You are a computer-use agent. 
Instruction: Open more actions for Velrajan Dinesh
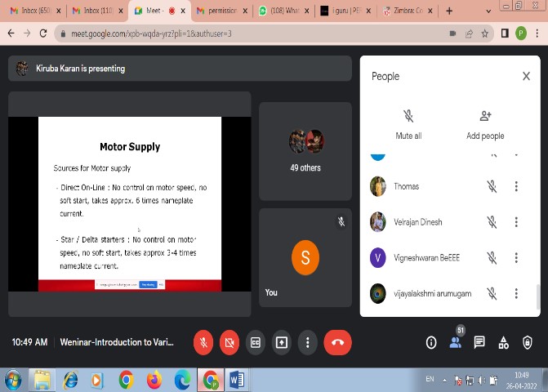[x=516, y=221]
